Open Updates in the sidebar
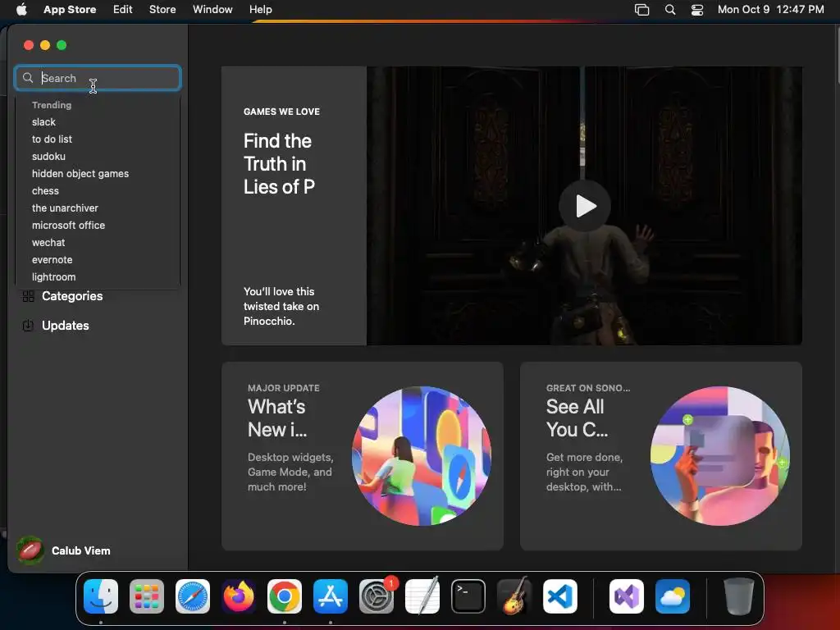Viewport: 840px width, 630px height. coord(65,326)
